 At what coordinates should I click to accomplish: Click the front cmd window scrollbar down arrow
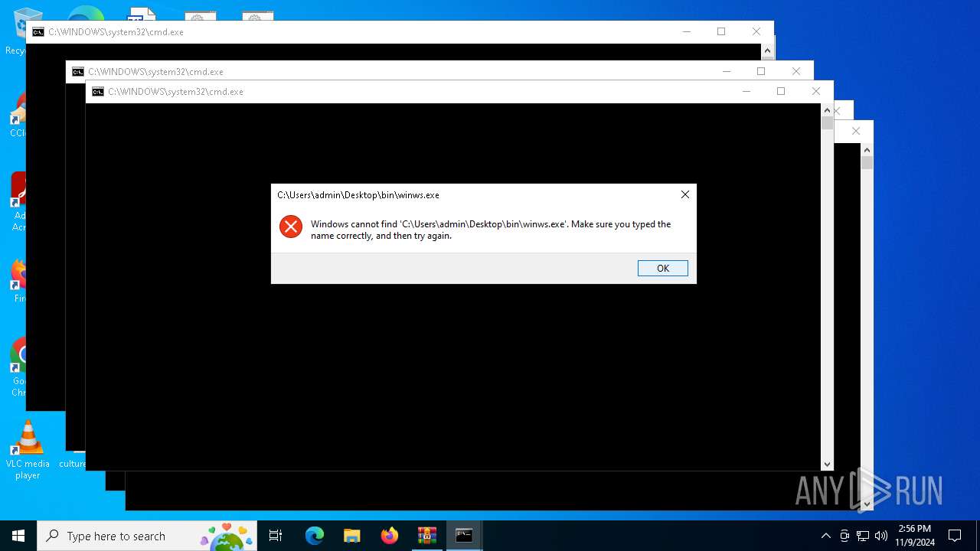click(827, 464)
